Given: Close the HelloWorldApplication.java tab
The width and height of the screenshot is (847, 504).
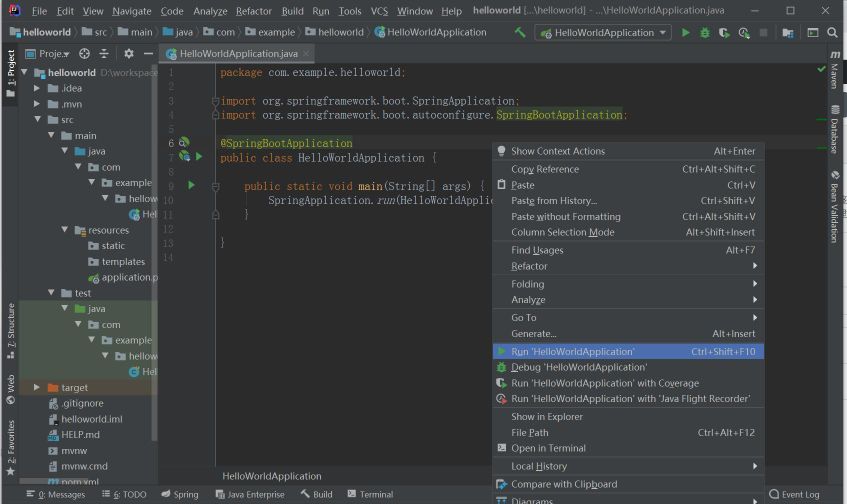Looking at the screenshot, I should tap(306, 53).
